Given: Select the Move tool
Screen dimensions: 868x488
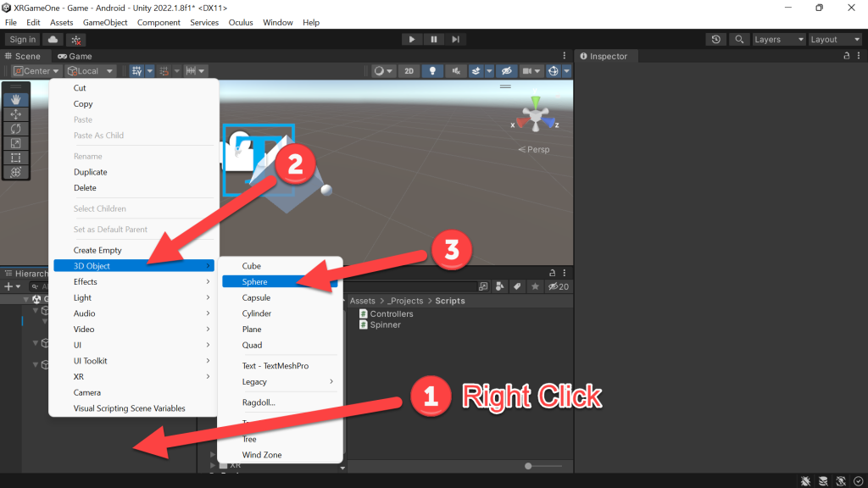Looking at the screenshot, I should tap(15, 114).
